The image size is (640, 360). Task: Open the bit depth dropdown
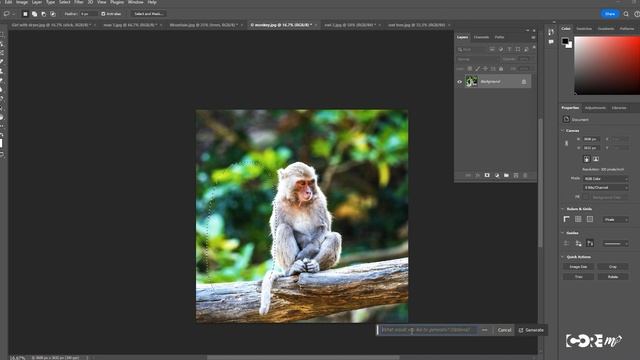point(606,188)
